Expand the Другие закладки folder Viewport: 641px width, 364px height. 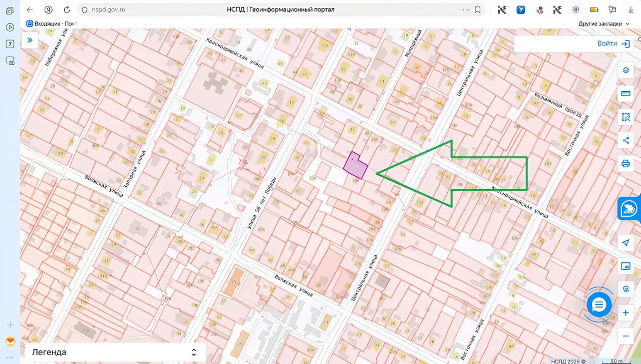point(604,24)
